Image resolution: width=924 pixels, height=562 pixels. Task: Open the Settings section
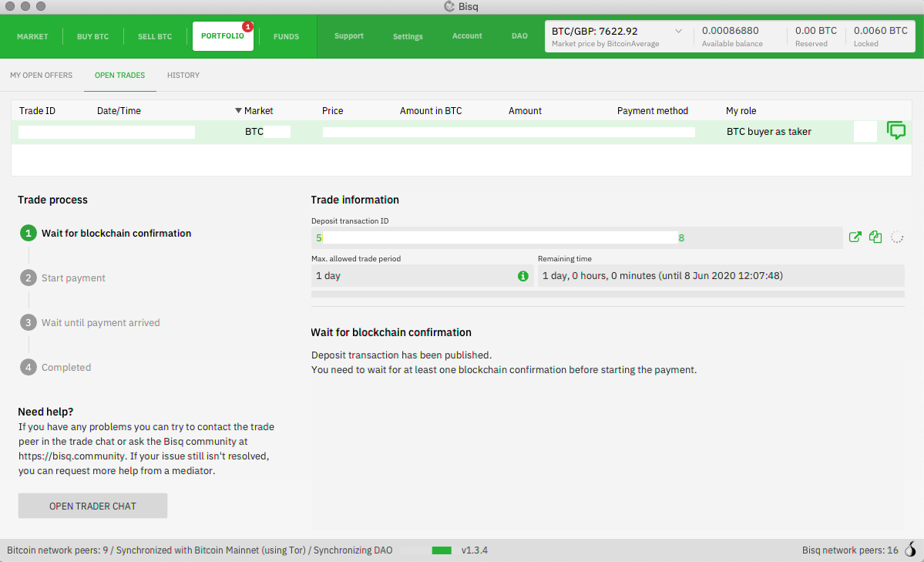pyautogui.click(x=408, y=36)
